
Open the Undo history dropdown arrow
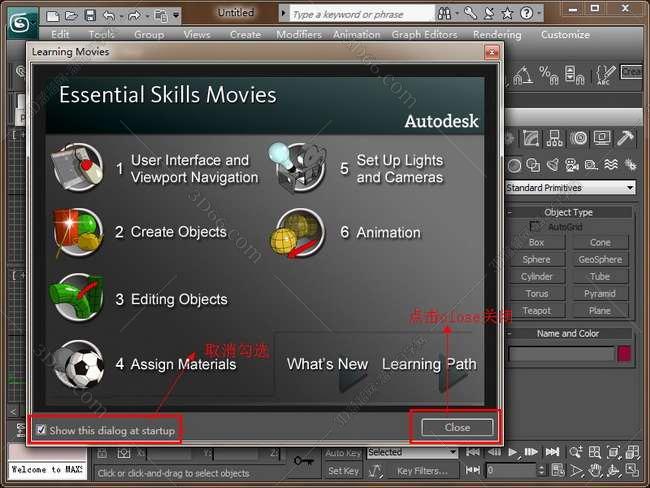pyautogui.click(x=121, y=16)
